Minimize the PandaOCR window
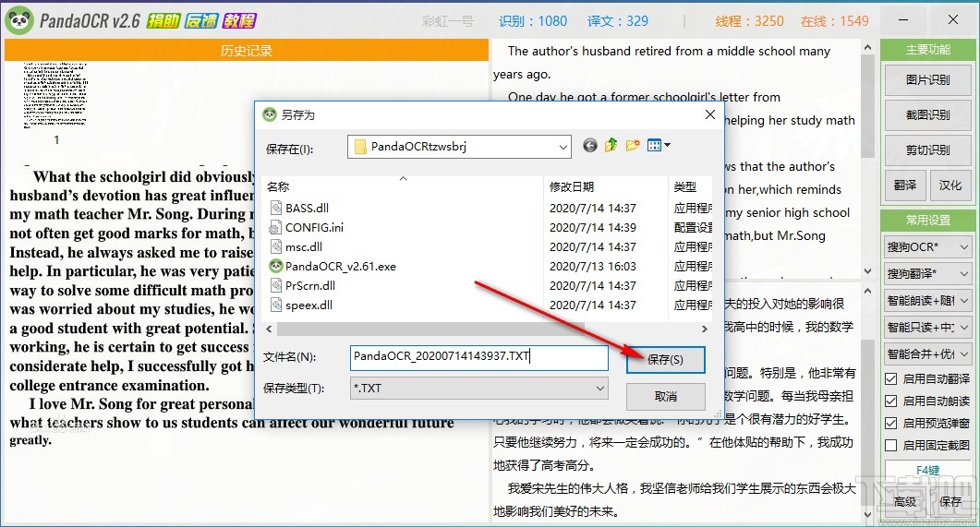Screen dimensions: 980x527 (x=903, y=20)
